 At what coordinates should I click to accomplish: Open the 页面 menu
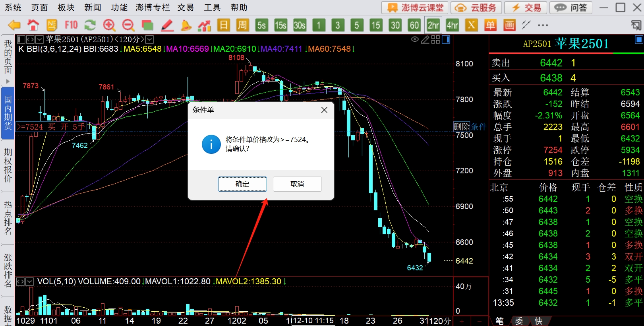tap(39, 8)
